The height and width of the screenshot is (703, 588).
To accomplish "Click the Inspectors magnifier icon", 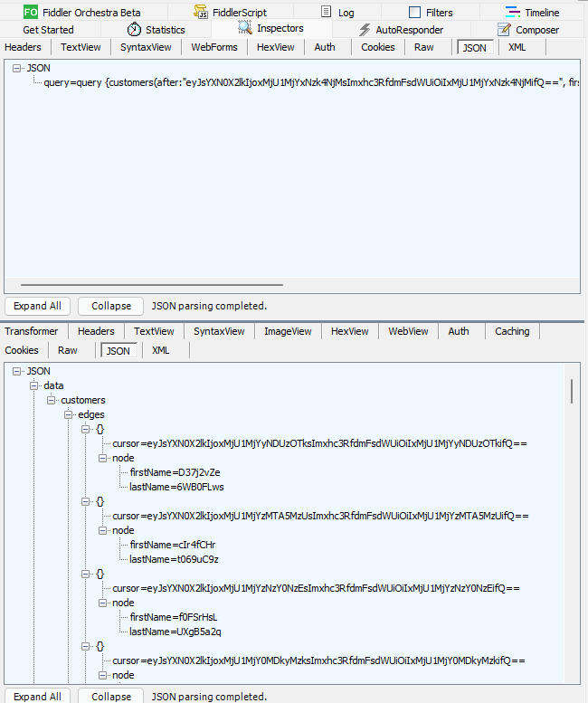I will (x=245, y=28).
